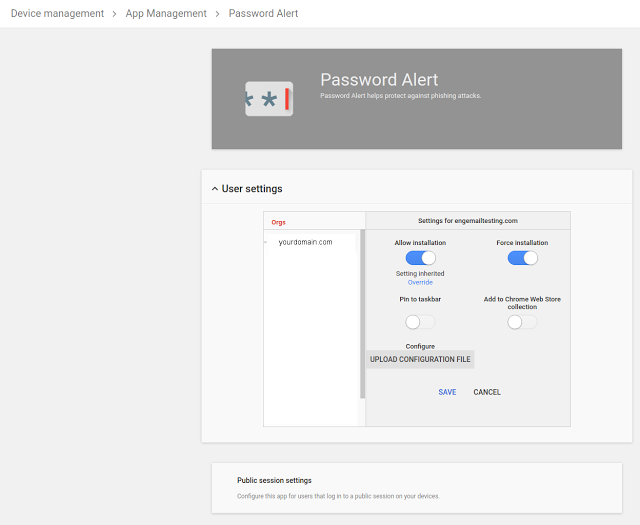Expand the yourdomain.com org tree arrow
The height and width of the screenshot is (525, 640).
pos(266,242)
